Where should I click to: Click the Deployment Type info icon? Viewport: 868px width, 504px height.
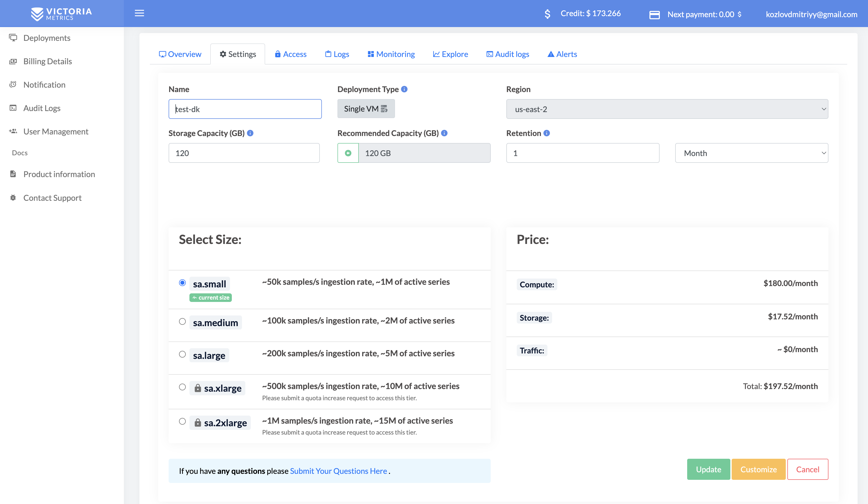pyautogui.click(x=404, y=89)
